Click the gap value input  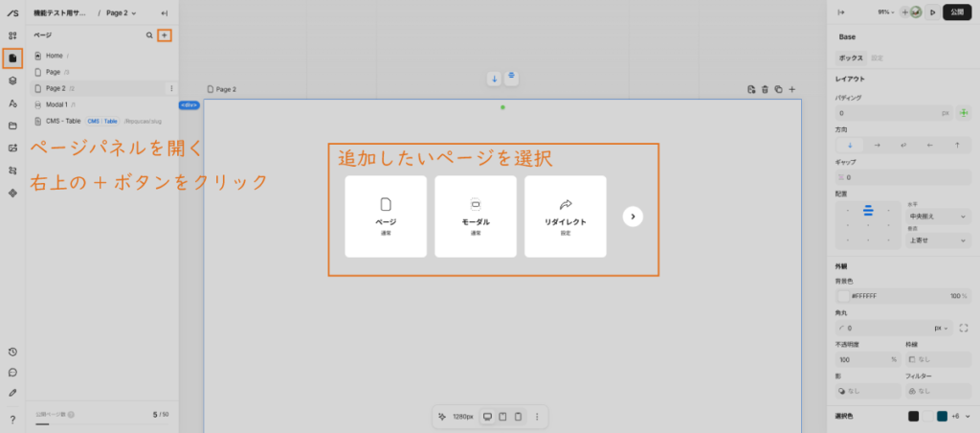[902, 177]
